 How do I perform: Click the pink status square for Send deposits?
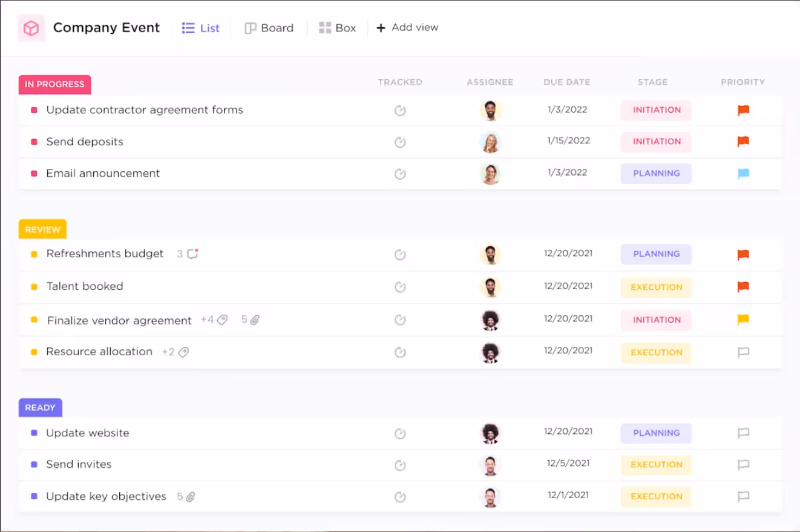(x=34, y=142)
